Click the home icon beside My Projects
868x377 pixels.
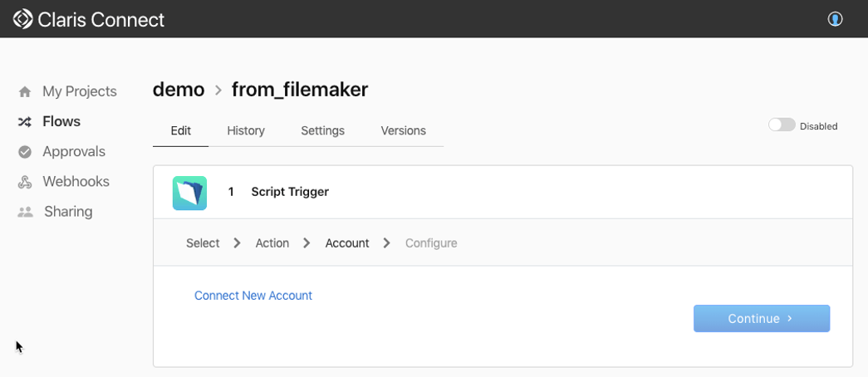pos(25,92)
